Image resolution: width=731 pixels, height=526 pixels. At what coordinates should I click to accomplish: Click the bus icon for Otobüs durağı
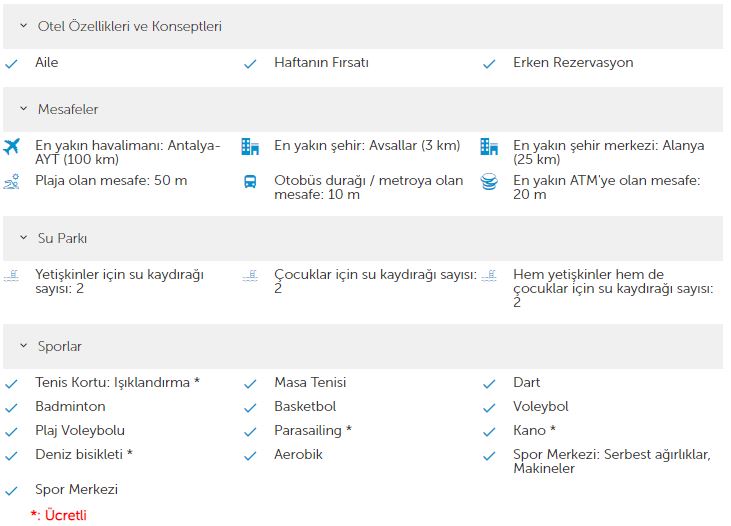250,181
